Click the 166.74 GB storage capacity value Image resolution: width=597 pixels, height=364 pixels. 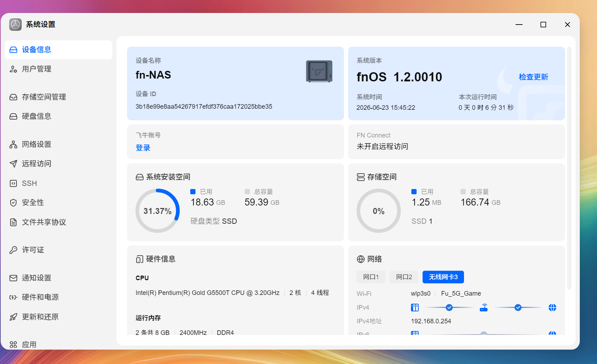point(480,202)
